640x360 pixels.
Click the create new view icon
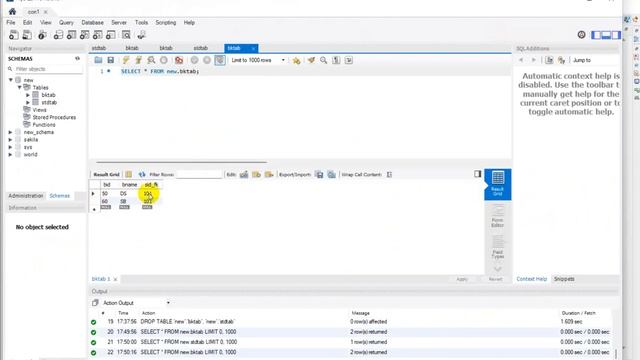click(x=84, y=35)
